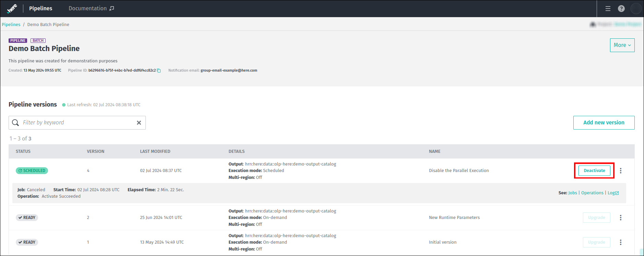Sort by VERSION column header
This screenshot has height=256, width=644.
(95, 151)
